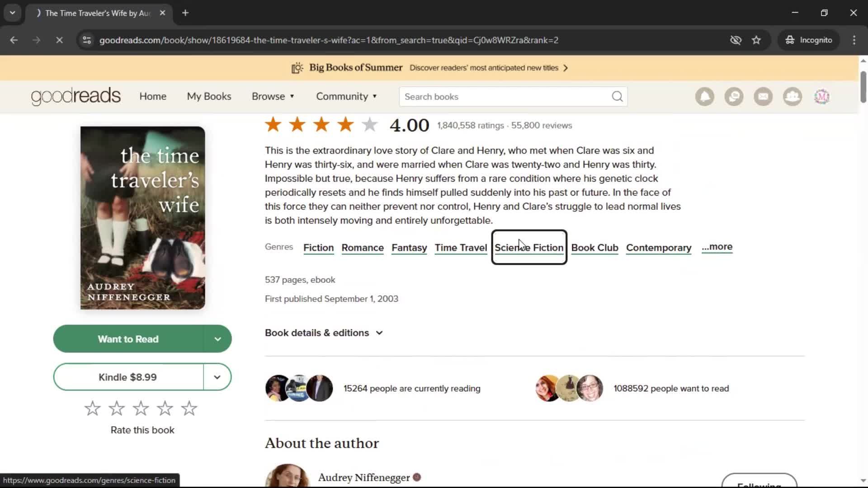Viewport: 868px width, 488px height.
Task: Open the Browse dropdown menu
Action: pos(273,97)
